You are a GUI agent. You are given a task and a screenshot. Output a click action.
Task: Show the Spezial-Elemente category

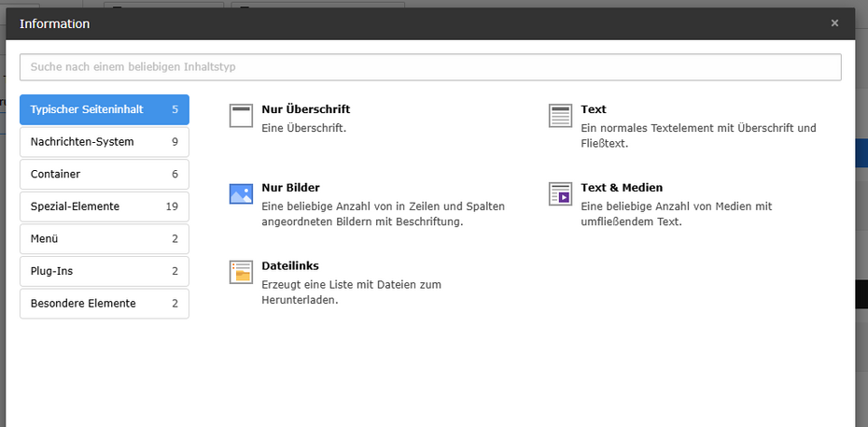tap(104, 206)
